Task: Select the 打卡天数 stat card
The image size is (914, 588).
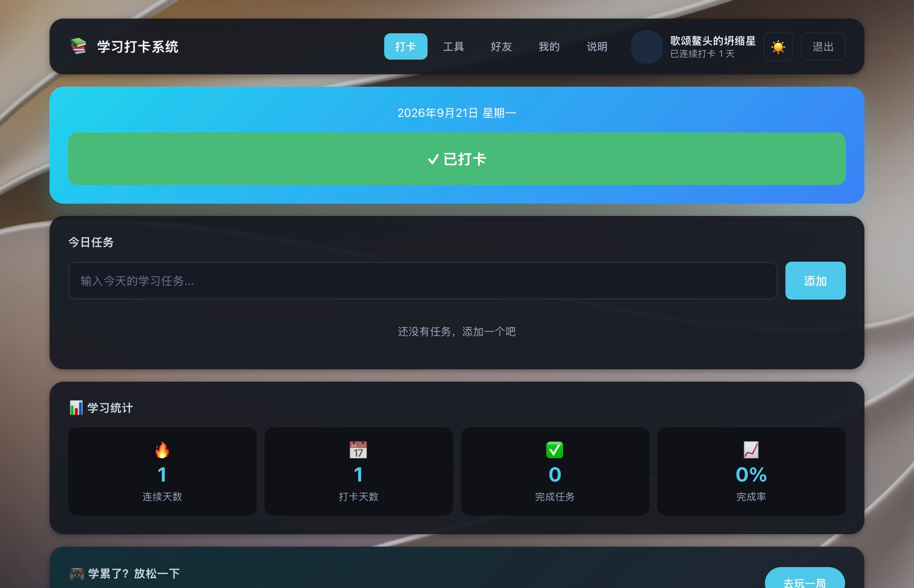Action: pyautogui.click(x=359, y=471)
